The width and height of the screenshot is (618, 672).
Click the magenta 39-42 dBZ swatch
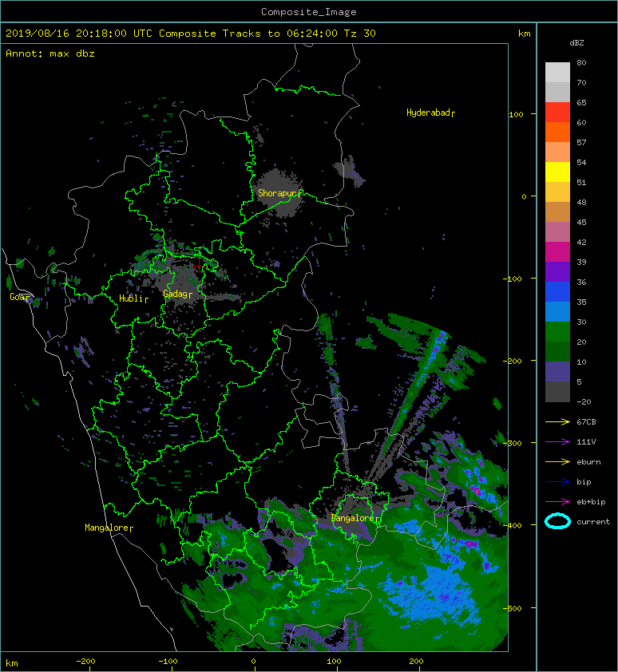point(557,251)
